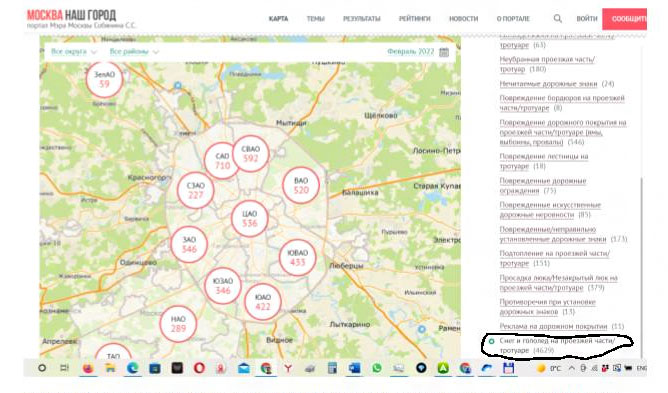The width and height of the screenshot is (668, 393).
Task: Open the НОВОСТИ page
Action: 464,19
